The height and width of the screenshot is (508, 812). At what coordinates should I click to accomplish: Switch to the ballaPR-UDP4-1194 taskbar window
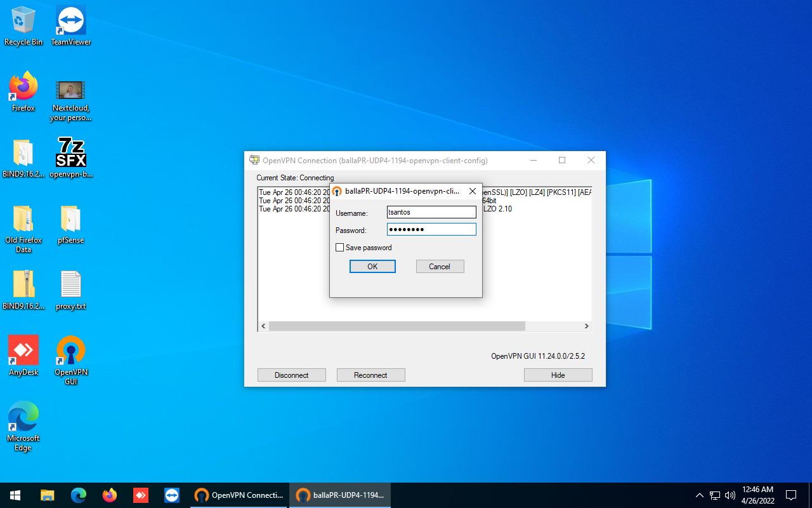tap(340, 495)
